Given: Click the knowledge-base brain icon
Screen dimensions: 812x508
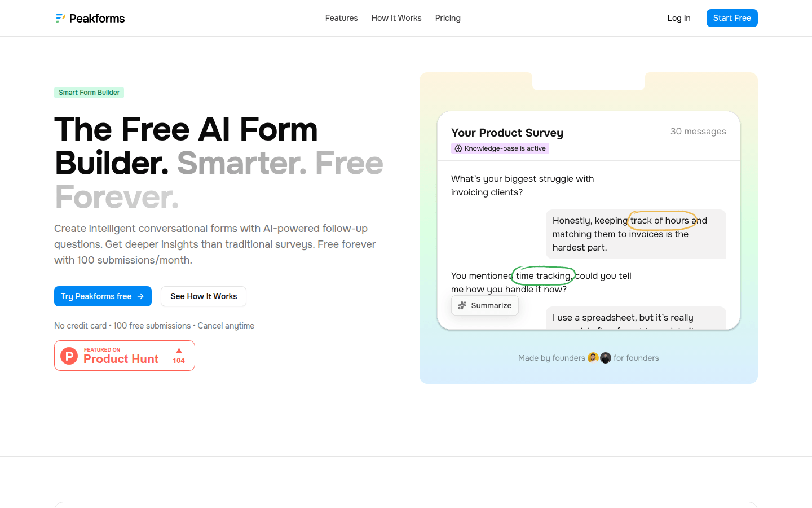Looking at the screenshot, I should 458,148.
